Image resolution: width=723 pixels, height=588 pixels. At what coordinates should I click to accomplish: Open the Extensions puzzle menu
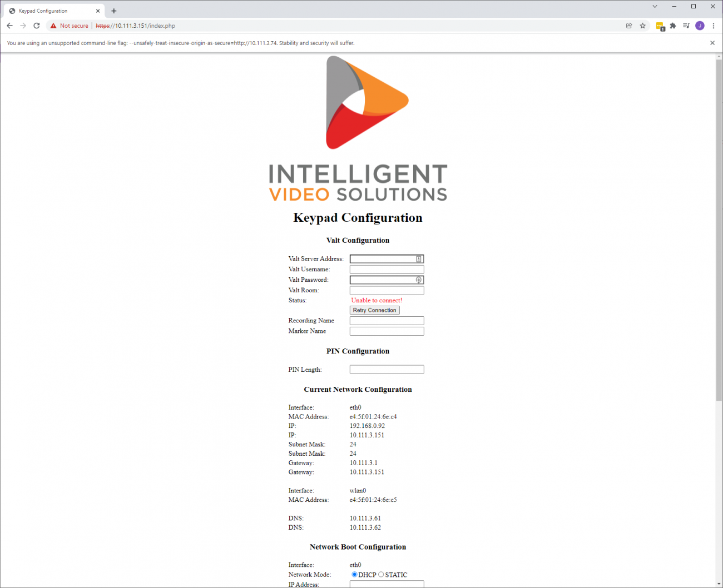pyautogui.click(x=673, y=26)
